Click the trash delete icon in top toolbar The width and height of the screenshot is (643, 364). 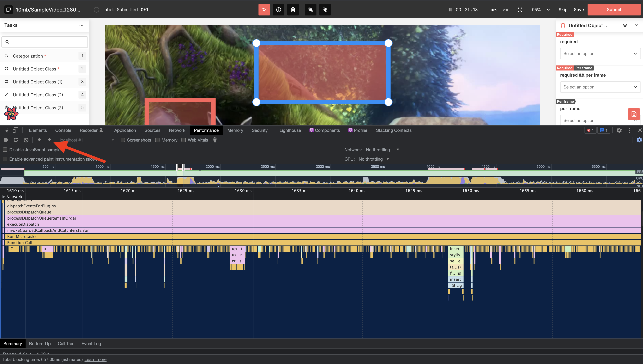[293, 10]
